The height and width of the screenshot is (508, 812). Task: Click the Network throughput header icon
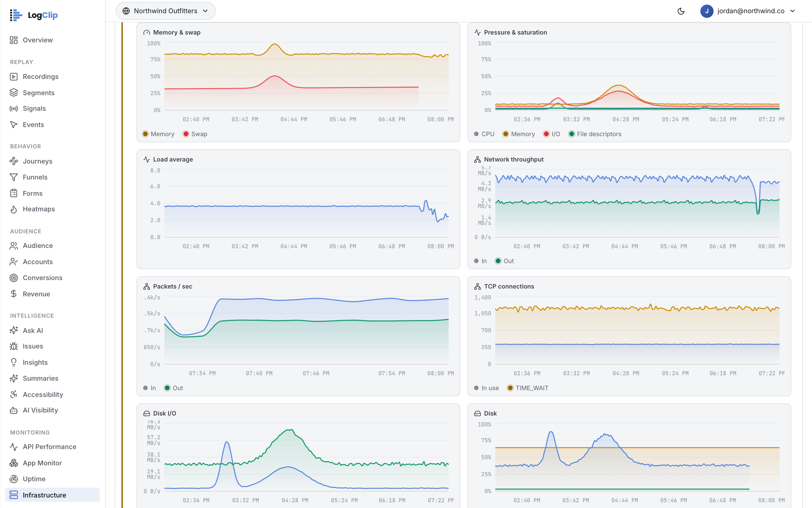477,160
